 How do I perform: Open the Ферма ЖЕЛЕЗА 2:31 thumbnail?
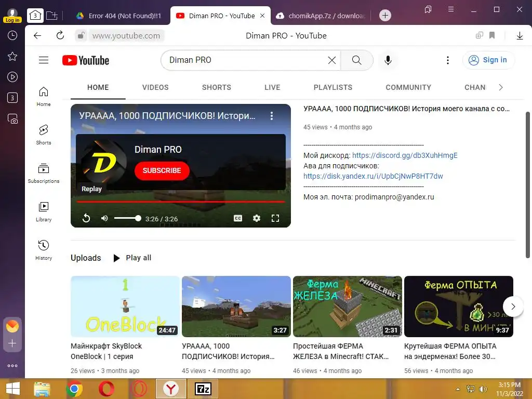click(x=347, y=307)
